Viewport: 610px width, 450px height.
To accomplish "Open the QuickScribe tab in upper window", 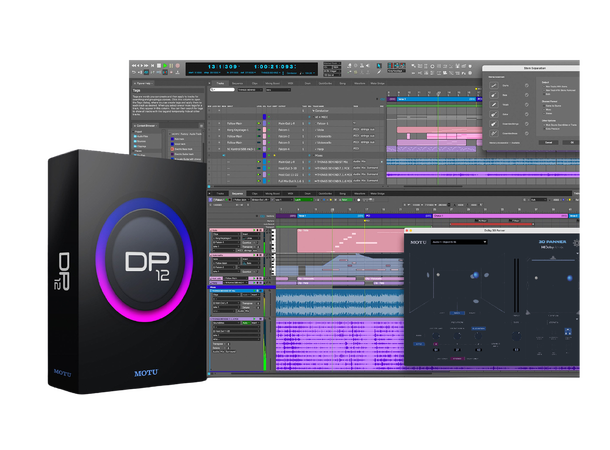I will (325, 83).
